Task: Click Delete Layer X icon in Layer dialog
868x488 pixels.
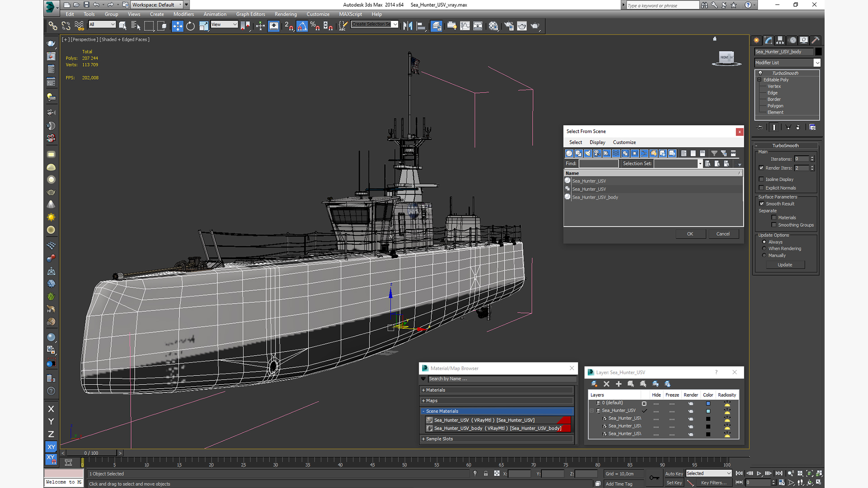Action: (606, 384)
